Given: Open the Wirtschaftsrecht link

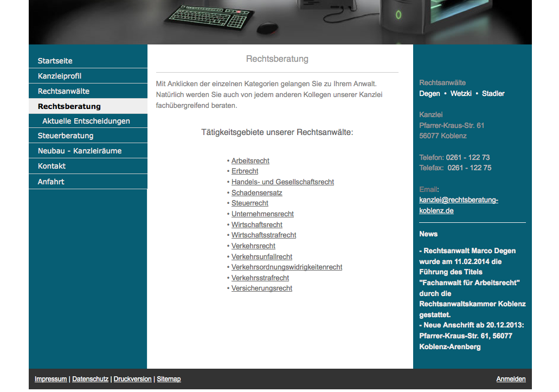Looking at the screenshot, I should point(256,225).
